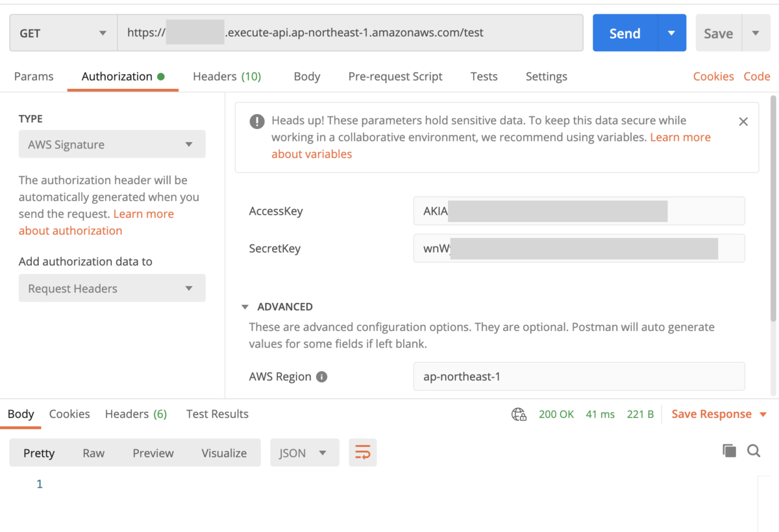Select Pretty response view
Image resolution: width=779 pixels, height=532 pixels.
coord(39,453)
